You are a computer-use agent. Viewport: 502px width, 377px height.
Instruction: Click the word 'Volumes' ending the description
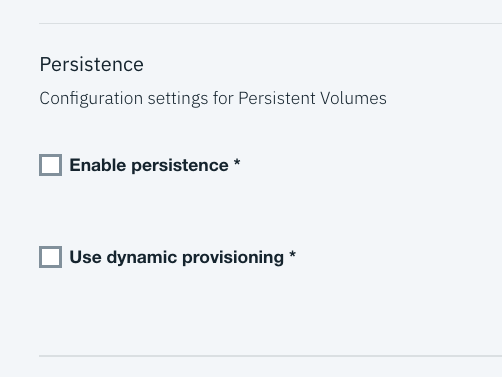[x=353, y=98]
